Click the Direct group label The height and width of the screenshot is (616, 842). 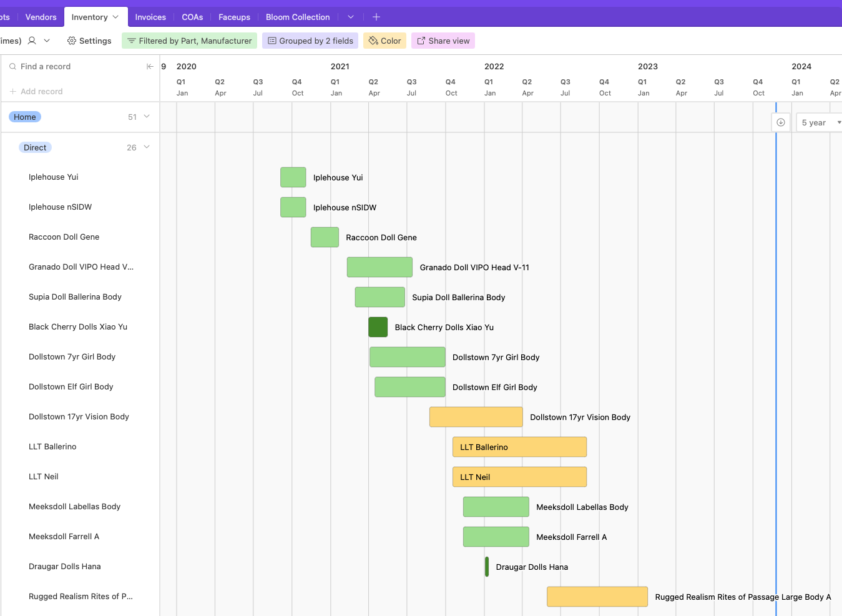tap(35, 147)
